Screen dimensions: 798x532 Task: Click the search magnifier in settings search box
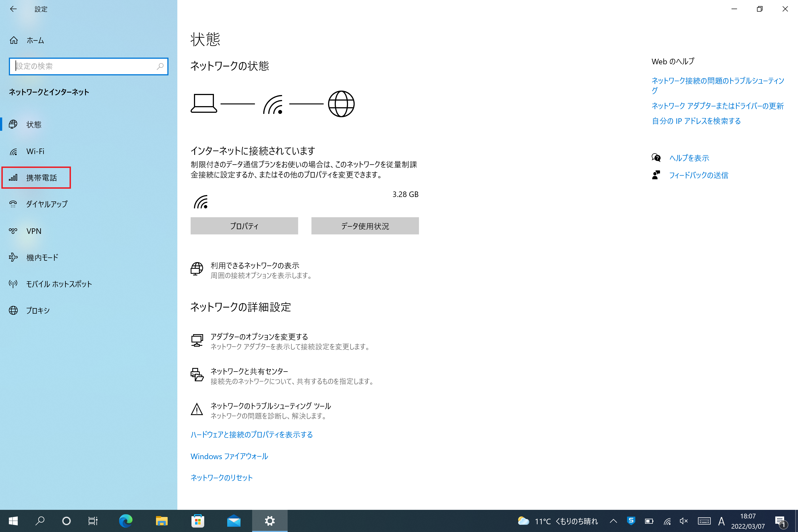160,66
